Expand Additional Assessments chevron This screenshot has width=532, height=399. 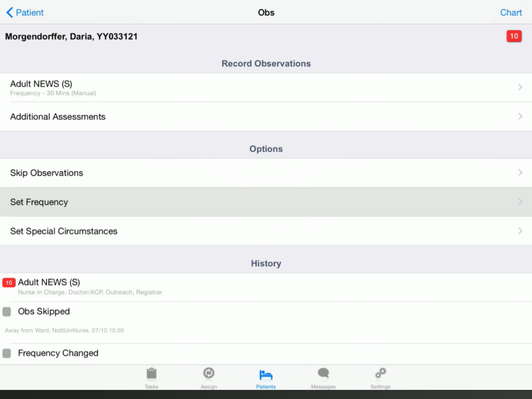(x=520, y=116)
